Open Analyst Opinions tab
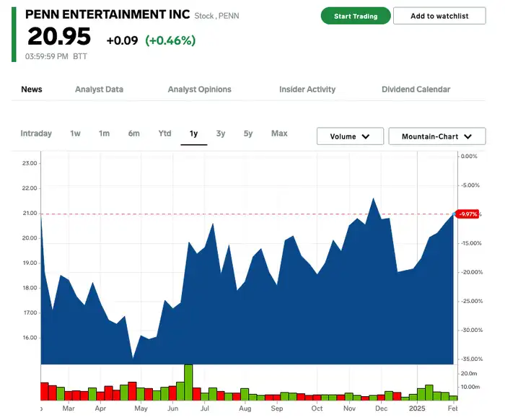The image size is (505, 420). [x=199, y=89]
